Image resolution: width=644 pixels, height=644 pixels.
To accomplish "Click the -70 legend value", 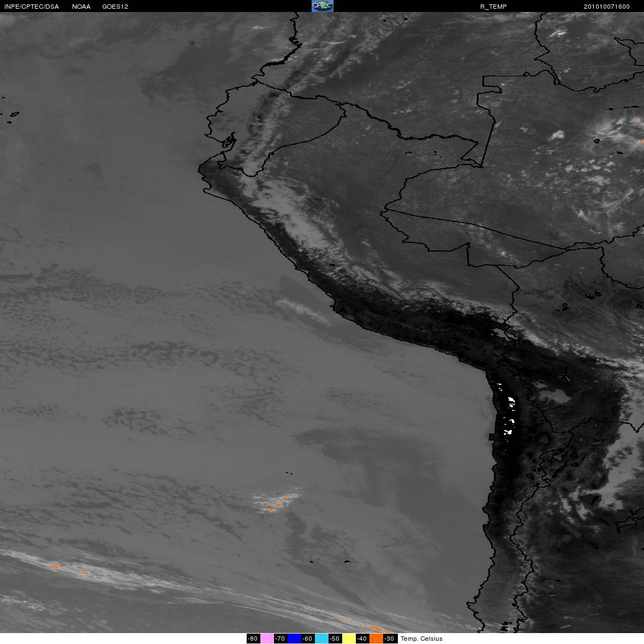I will (281, 639).
